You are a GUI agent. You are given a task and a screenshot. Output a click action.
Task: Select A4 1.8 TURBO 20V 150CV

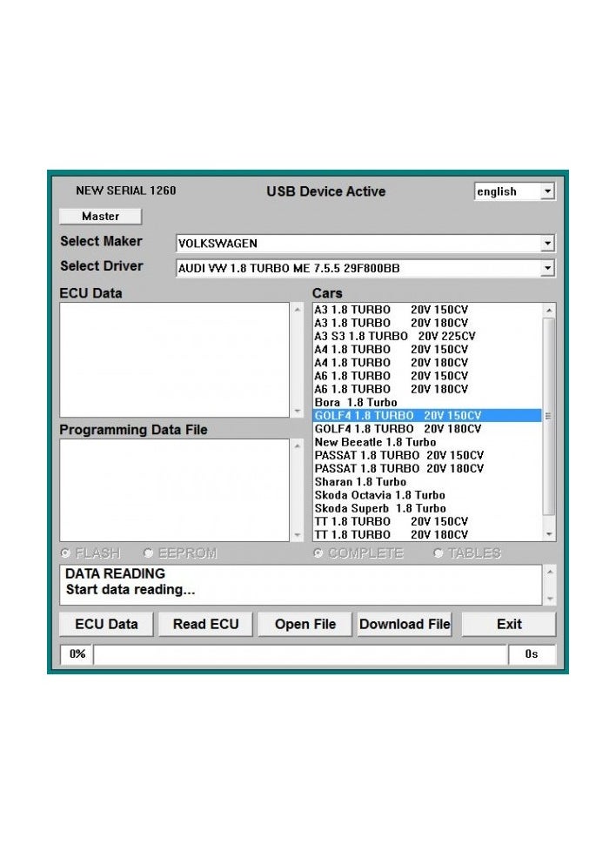pyautogui.click(x=427, y=349)
